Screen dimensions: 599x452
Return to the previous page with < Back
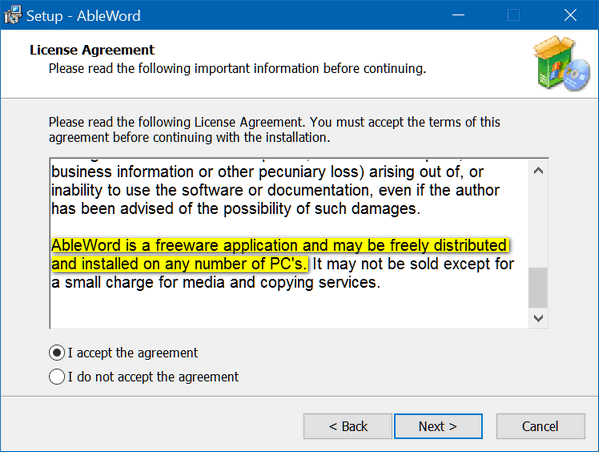pyautogui.click(x=348, y=426)
